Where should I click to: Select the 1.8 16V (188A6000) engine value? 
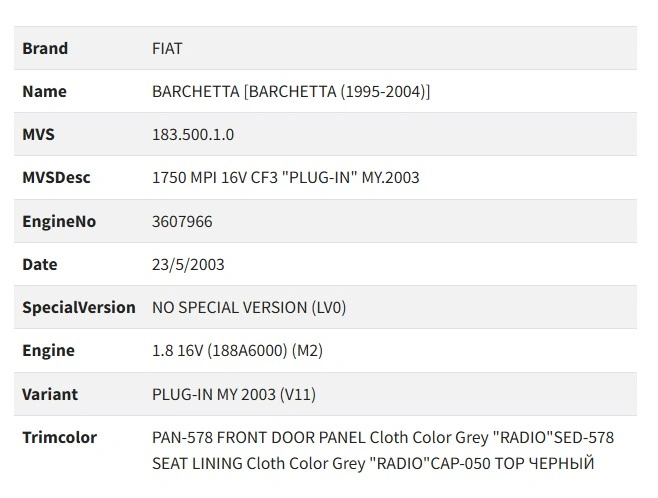(x=237, y=351)
